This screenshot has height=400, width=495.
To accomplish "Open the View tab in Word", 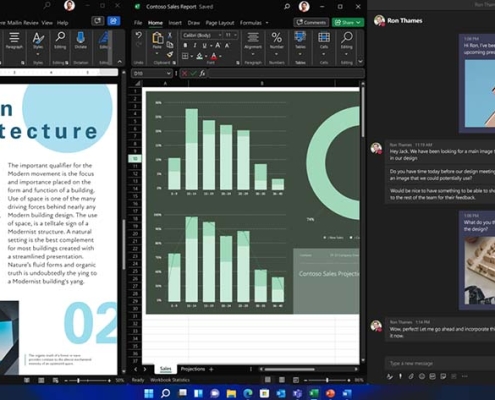I will click(x=47, y=23).
